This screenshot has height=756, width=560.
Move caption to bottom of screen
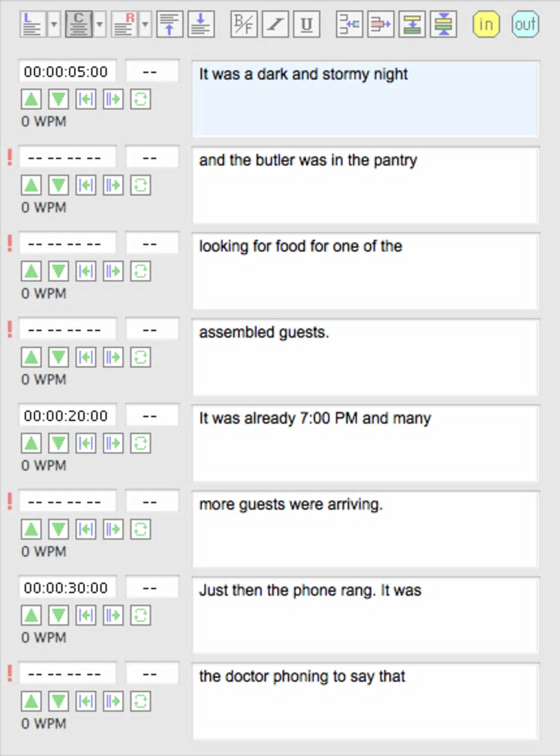pyautogui.click(x=201, y=24)
